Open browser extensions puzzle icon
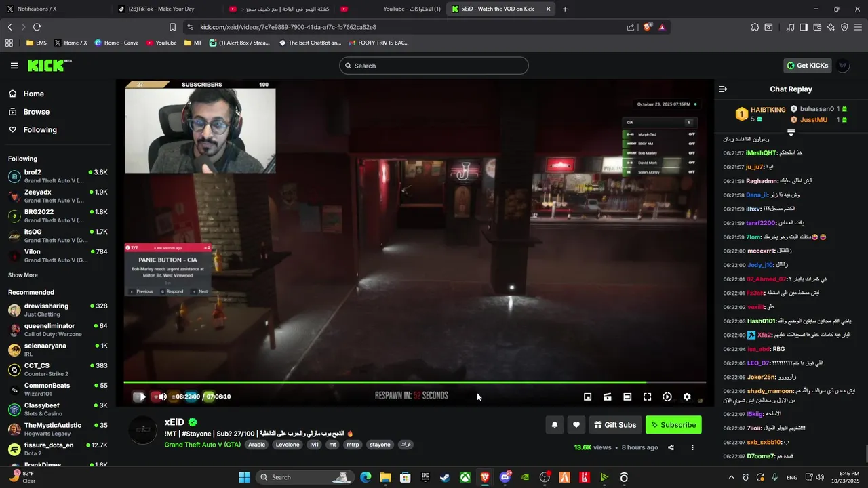Viewport: 868px width, 488px height. pos(755,27)
